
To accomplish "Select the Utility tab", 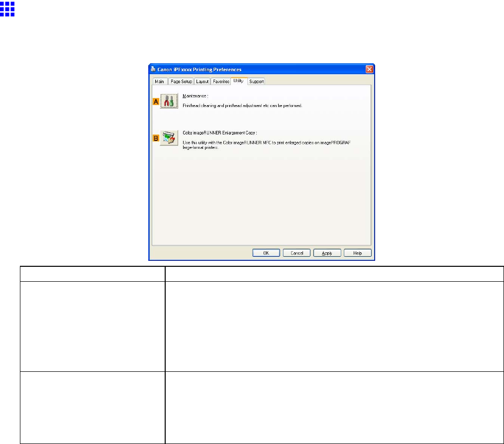I will click(238, 81).
